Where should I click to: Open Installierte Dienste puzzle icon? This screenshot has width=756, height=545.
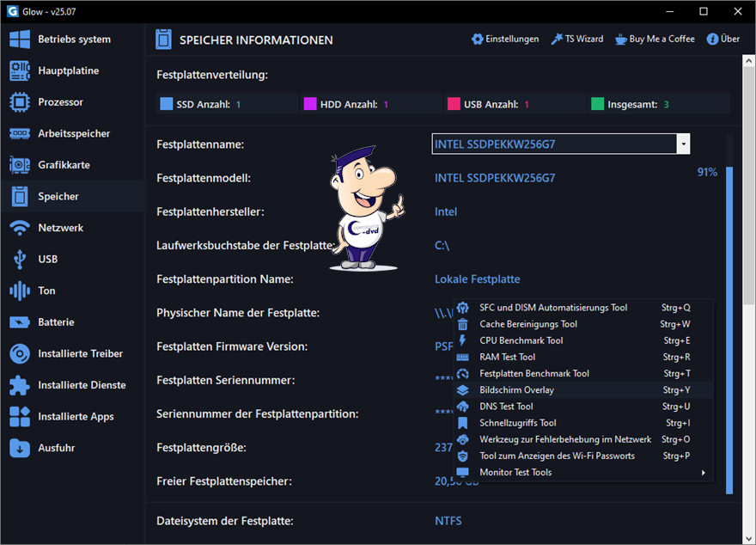tap(19, 385)
